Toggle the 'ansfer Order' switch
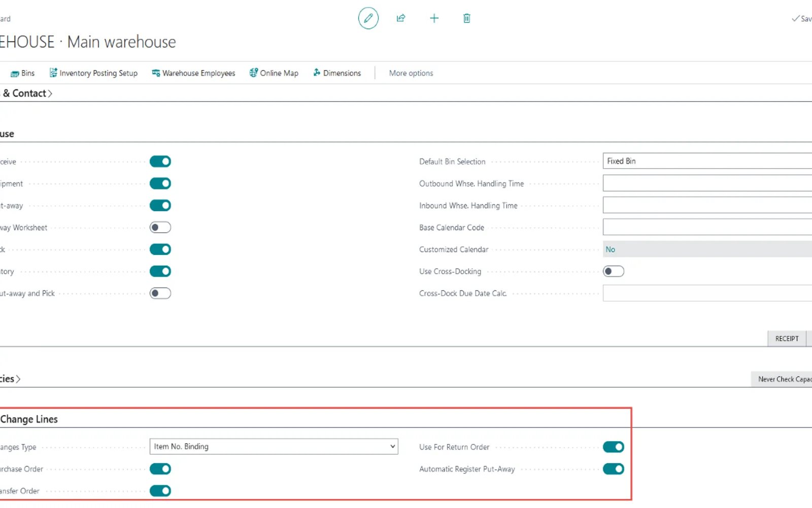Image resolution: width=812 pixels, height=508 pixels. tap(160, 491)
